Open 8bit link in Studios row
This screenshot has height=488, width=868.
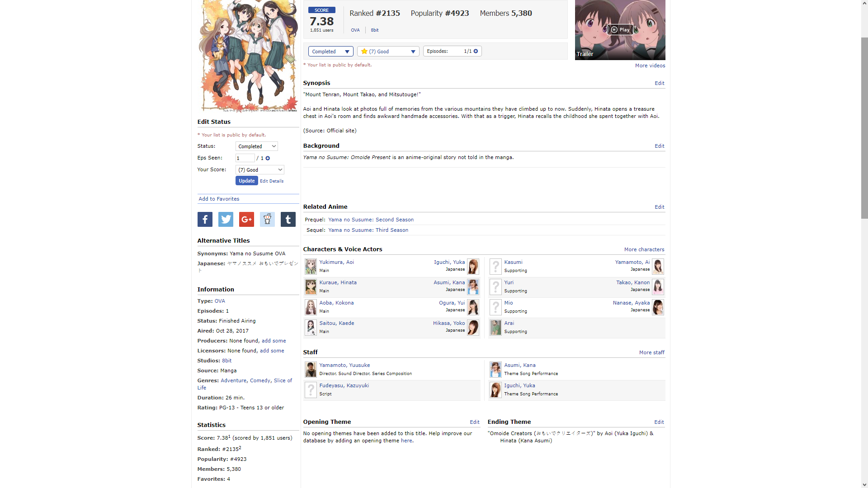pyautogui.click(x=227, y=361)
